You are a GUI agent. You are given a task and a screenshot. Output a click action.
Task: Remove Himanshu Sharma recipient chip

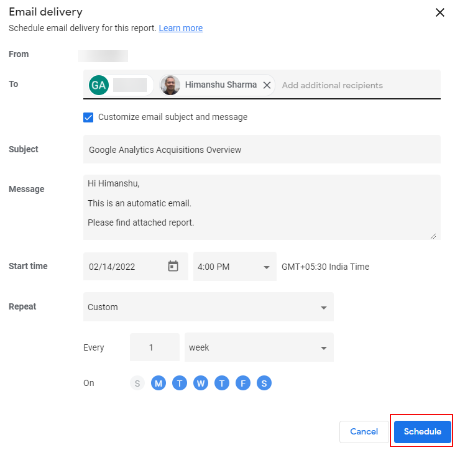coord(267,85)
